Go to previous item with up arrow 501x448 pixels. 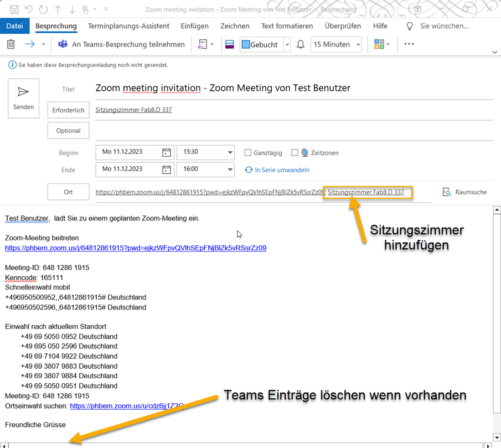(x=58, y=9)
